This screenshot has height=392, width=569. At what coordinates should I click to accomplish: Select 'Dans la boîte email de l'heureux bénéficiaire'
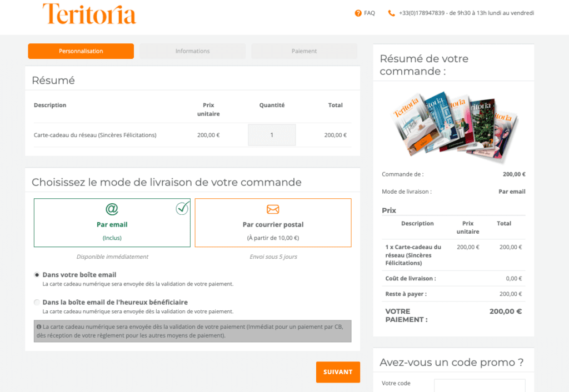pyautogui.click(x=37, y=303)
